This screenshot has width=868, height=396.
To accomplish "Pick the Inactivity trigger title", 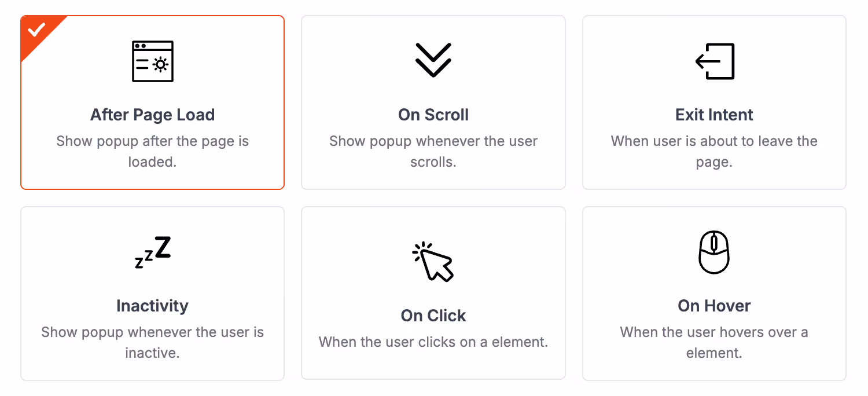I will tap(153, 306).
